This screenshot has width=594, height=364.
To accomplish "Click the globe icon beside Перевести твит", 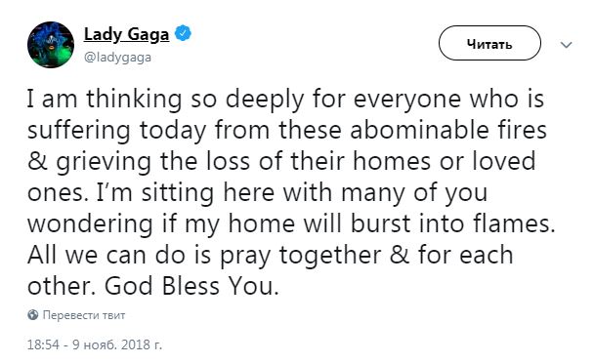I will click(x=33, y=315).
